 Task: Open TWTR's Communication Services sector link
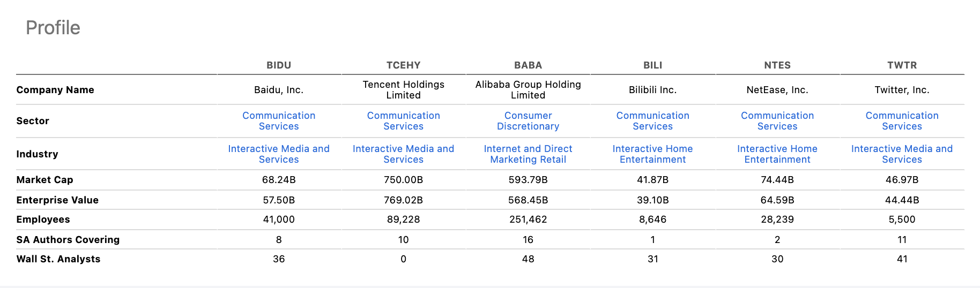tap(902, 121)
